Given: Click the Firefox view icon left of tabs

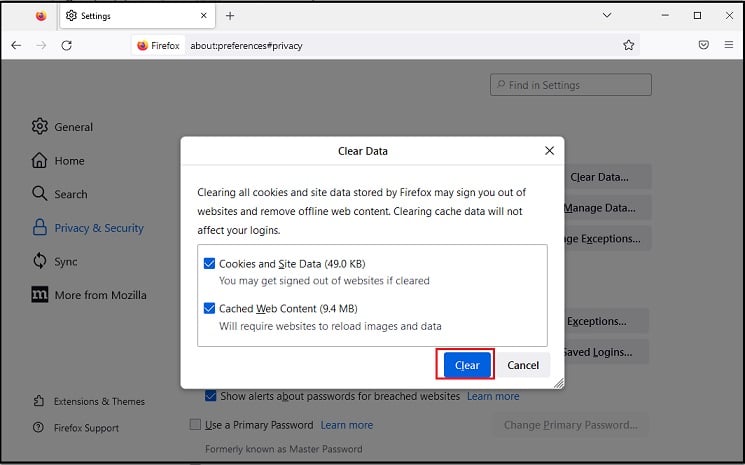Looking at the screenshot, I should (41, 16).
